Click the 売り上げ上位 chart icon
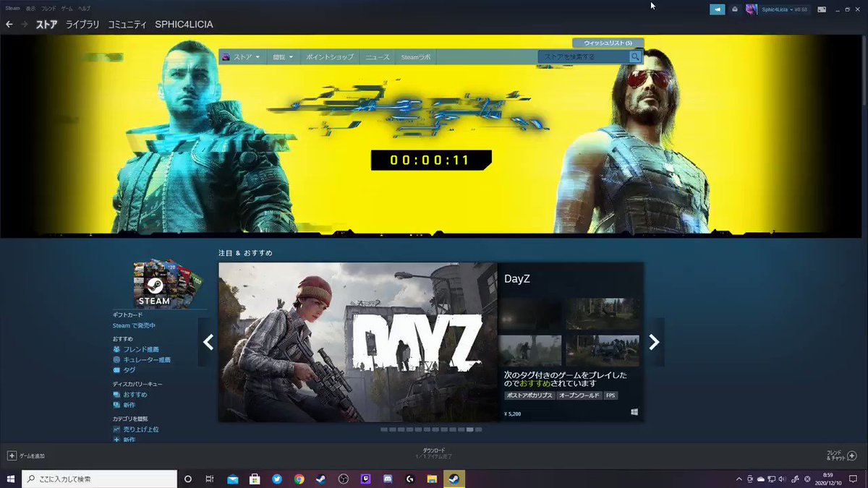The width and height of the screenshot is (868, 488). [x=116, y=429]
